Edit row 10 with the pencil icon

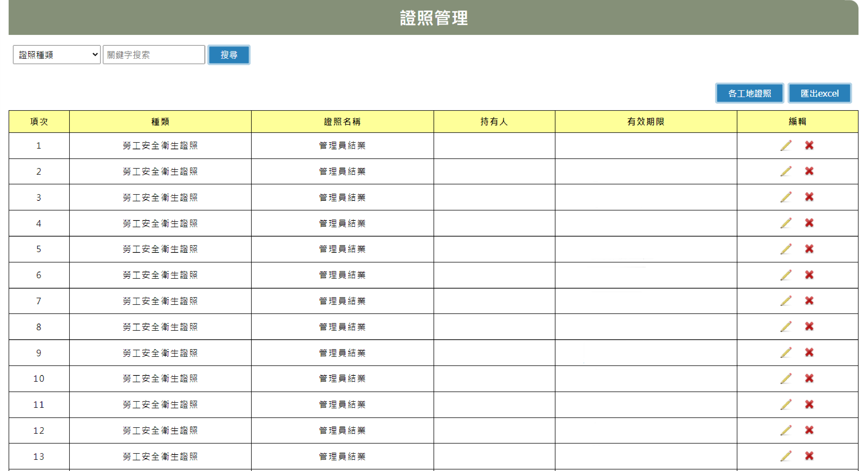pos(786,379)
